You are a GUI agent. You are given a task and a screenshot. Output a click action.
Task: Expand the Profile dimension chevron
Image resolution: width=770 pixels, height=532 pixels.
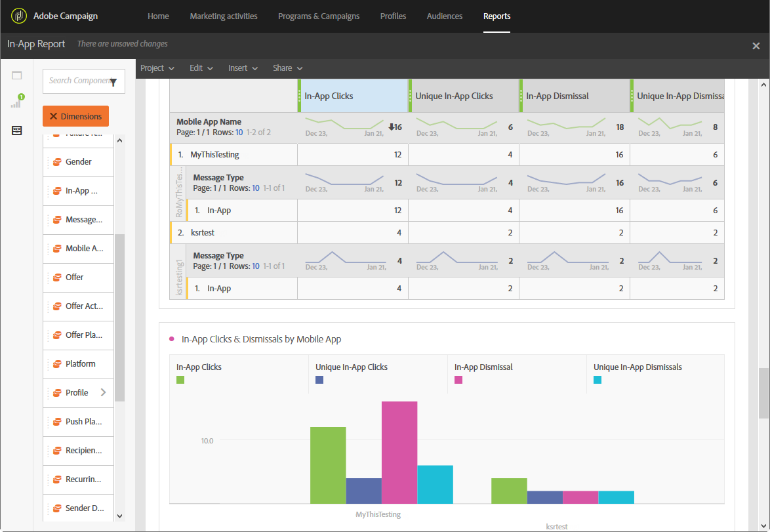103,392
